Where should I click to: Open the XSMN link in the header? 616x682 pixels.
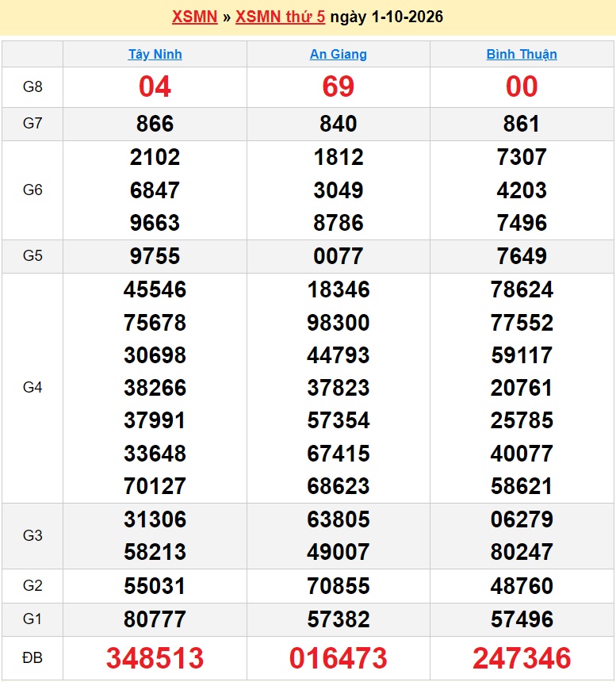tap(194, 17)
